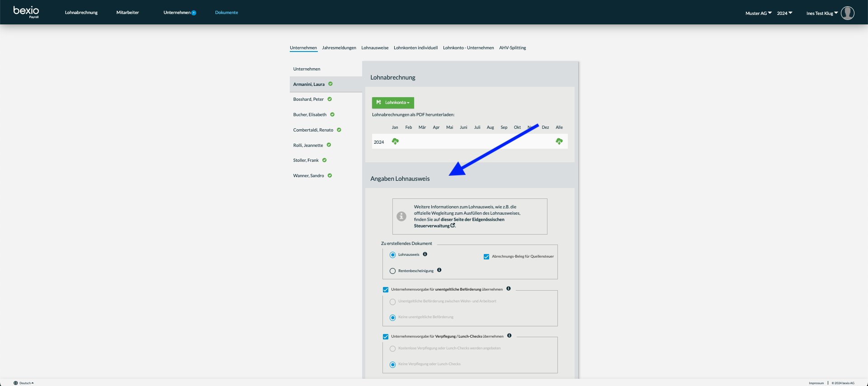Click info icon beside Rentenbescheinigung

coord(439,270)
